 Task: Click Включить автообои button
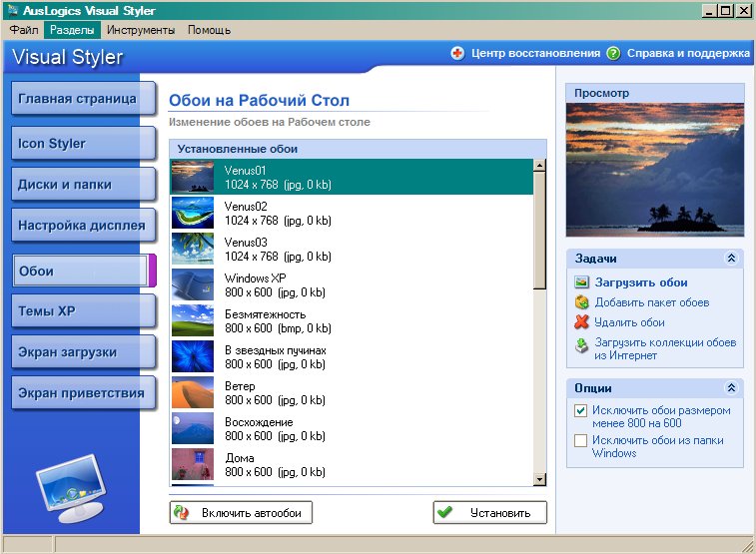pyautogui.click(x=241, y=512)
